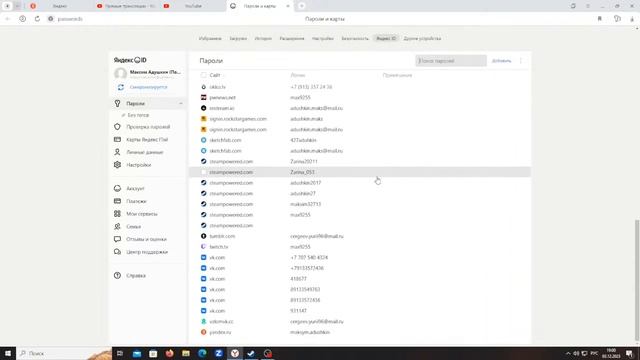This screenshot has width=640, height=360.
Task: Open the Платежи icon in sidebar
Action: (118, 201)
